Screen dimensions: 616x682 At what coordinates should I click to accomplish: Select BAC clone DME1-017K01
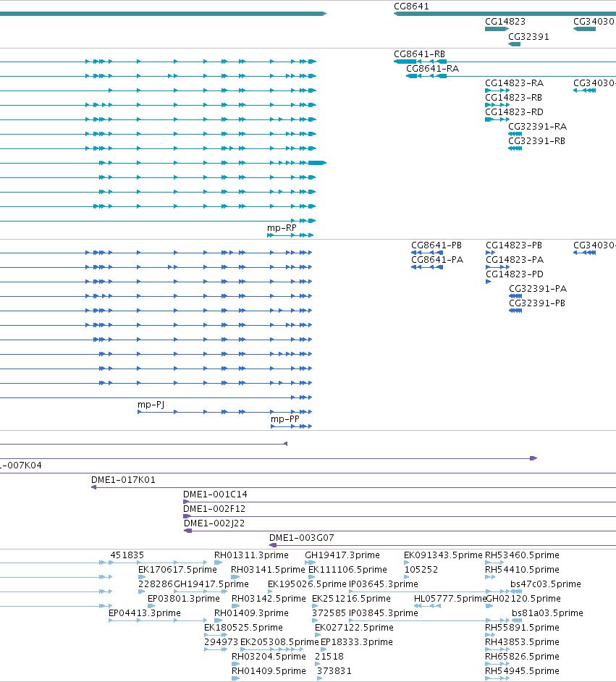point(123,480)
